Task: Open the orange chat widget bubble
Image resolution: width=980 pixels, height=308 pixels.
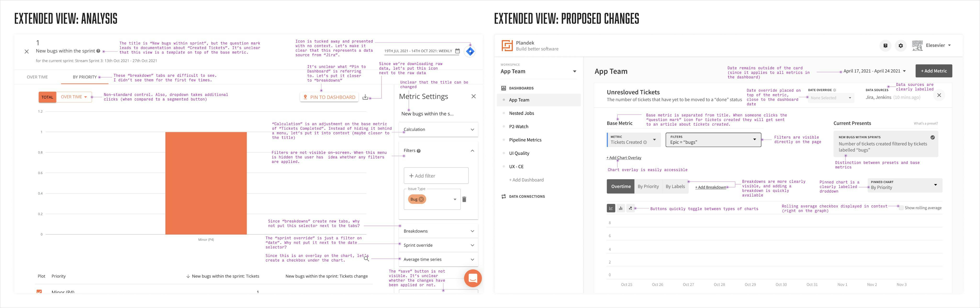Action: pyautogui.click(x=473, y=278)
